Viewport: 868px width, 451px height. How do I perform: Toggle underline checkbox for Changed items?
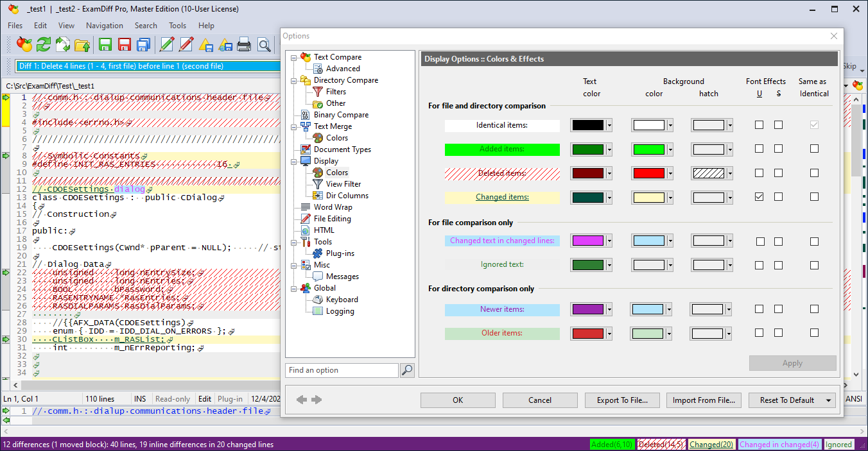coord(759,197)
